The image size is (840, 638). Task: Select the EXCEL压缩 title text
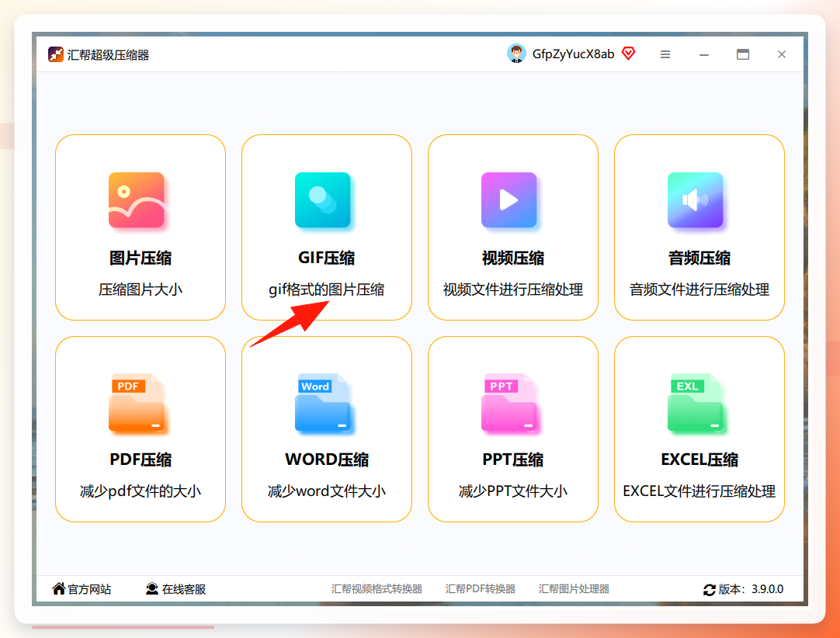click(699, 459)
